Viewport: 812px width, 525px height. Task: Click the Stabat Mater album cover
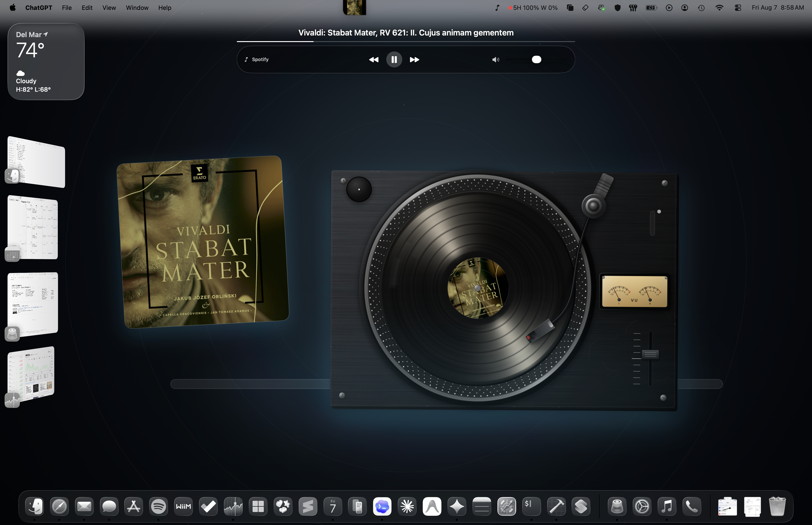[203, 242]
